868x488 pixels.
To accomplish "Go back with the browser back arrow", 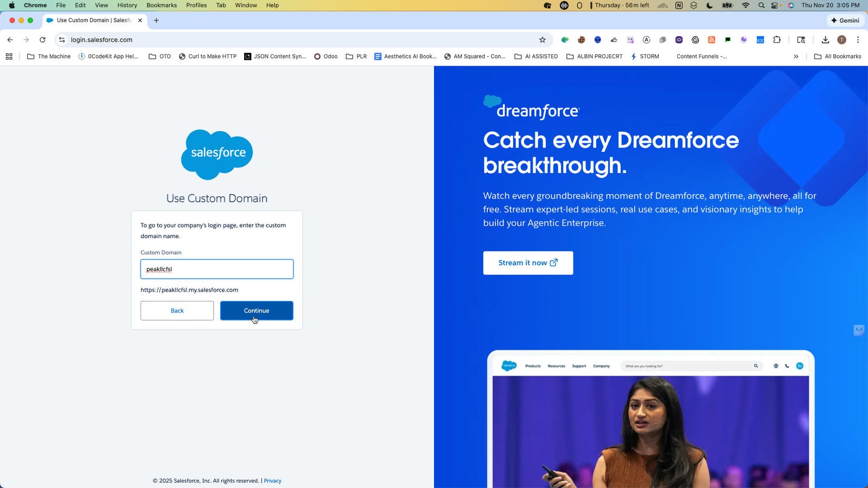I will (x=10, y=40).
